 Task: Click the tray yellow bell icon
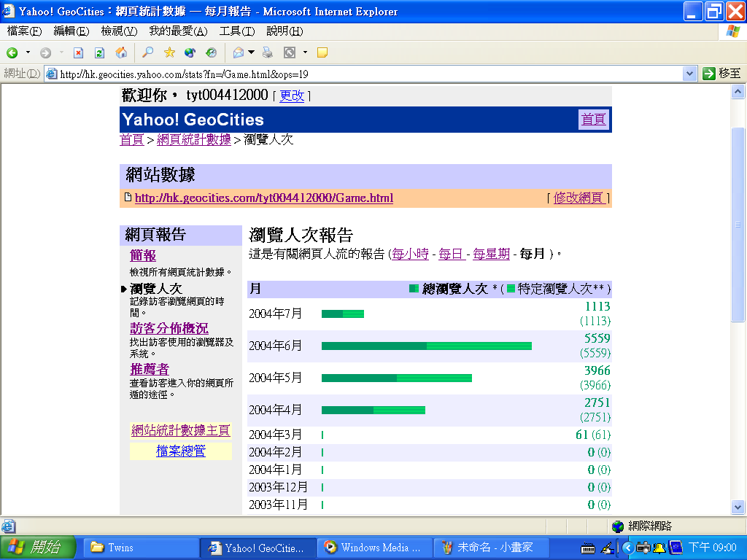(659, 548)
